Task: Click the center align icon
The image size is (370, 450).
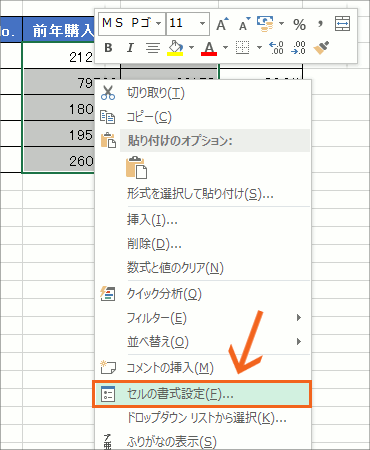Action: 153,48
